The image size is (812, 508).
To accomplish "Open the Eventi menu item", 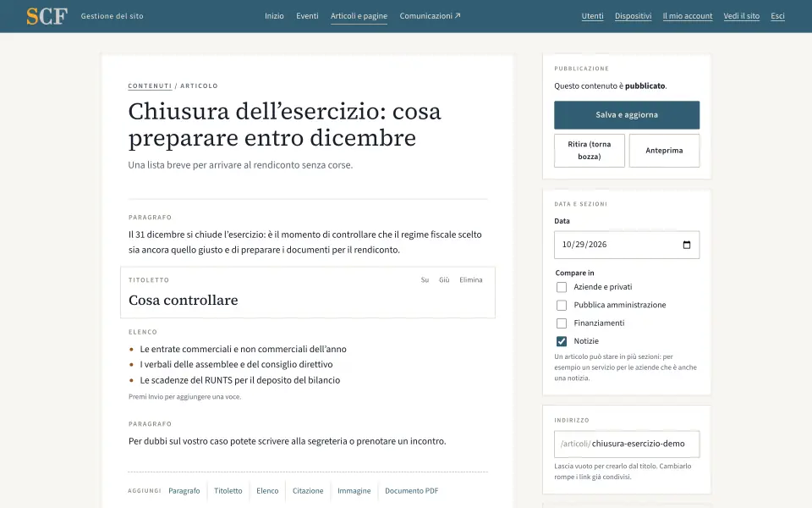I will (x=307, y=16).
